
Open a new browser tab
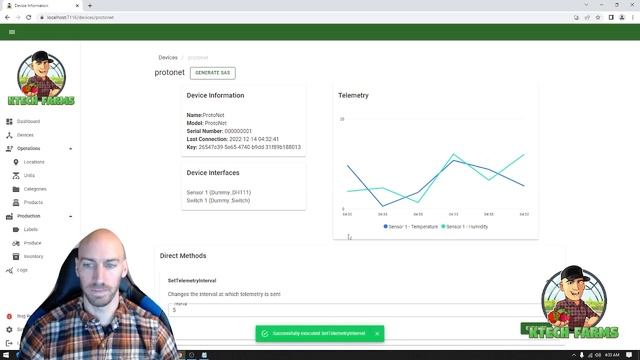(x=90, y=6)
